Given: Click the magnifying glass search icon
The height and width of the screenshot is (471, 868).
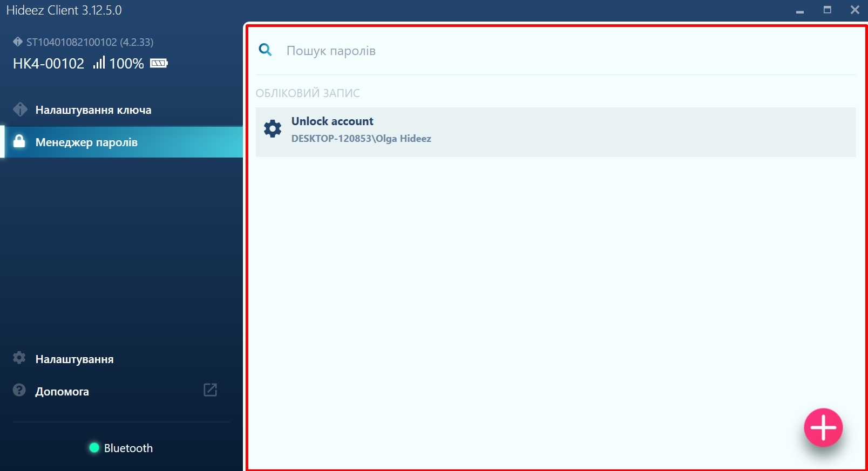Looking at the screenshot, I should tap(265, 50).
